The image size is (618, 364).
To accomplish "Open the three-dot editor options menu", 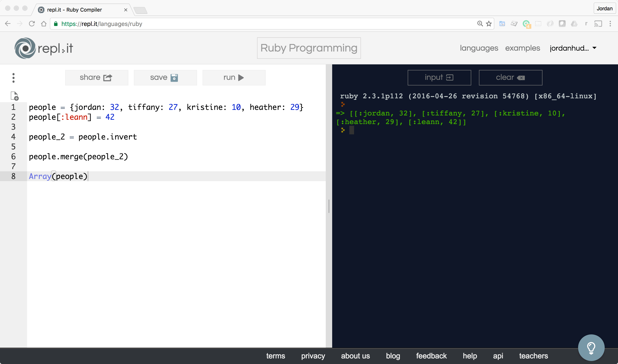I will 14,77.
